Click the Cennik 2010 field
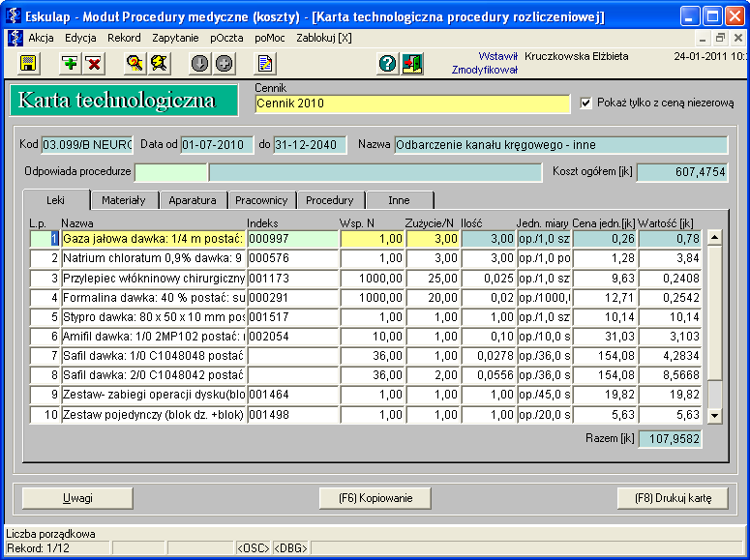 click(x=412, y=103)
